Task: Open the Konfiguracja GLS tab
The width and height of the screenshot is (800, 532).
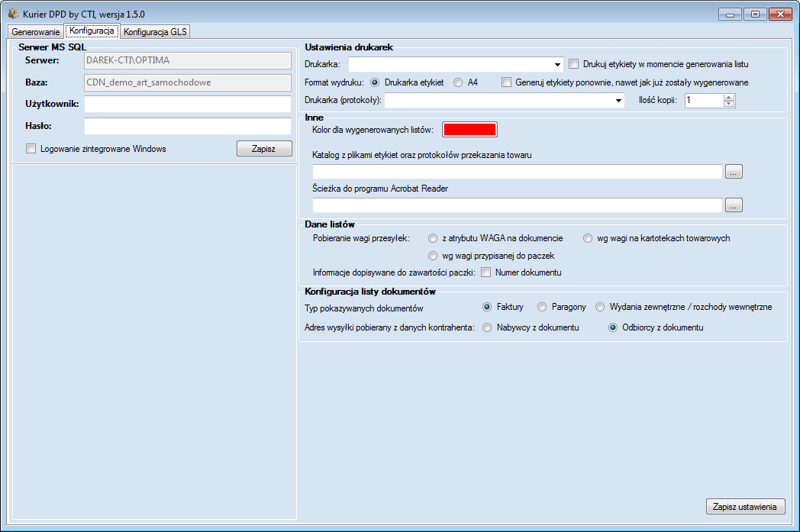Action: coord(155,31)
